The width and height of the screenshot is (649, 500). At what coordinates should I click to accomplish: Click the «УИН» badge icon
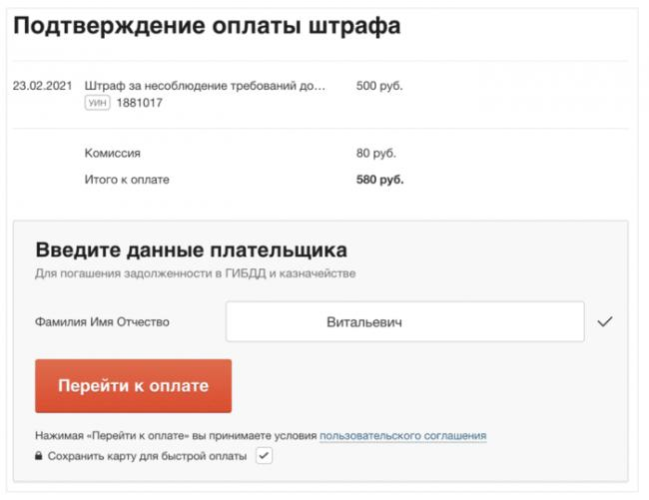pos(97,102)
